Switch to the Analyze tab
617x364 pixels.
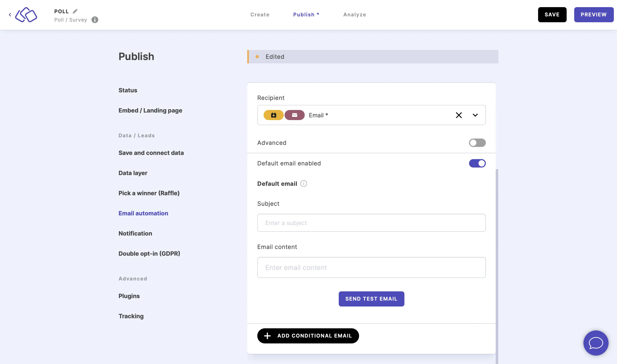355,14
